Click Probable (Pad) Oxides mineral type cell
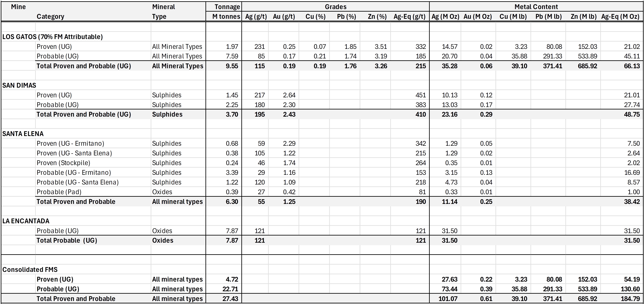Viewport: 644px width, 304px height. 162,192
